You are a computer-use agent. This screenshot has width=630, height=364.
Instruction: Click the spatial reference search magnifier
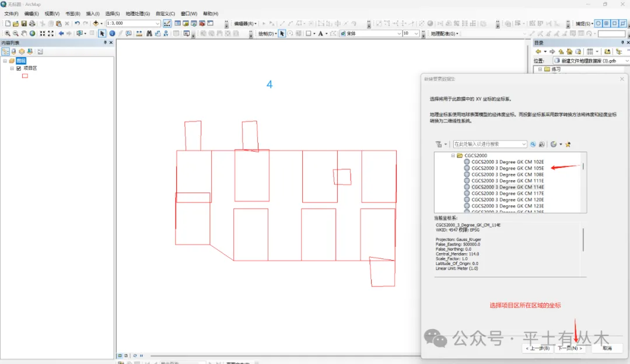(x=533, y=144)
